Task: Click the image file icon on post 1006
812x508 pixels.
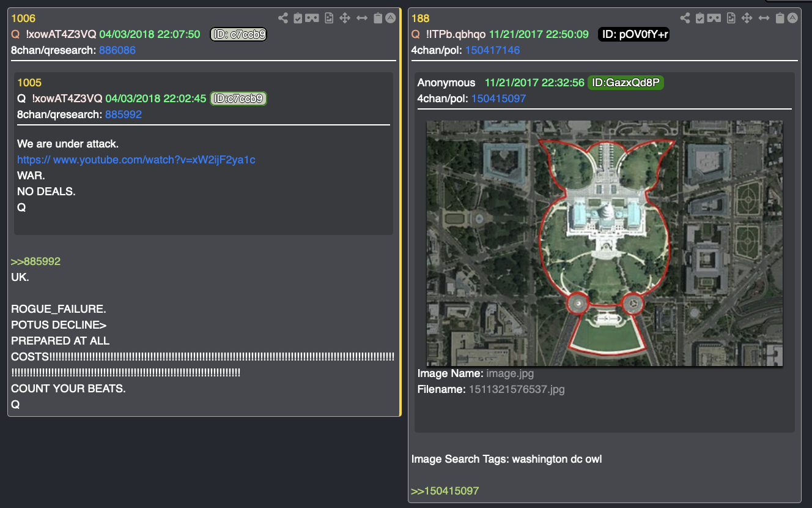Action: pos(329,18)
